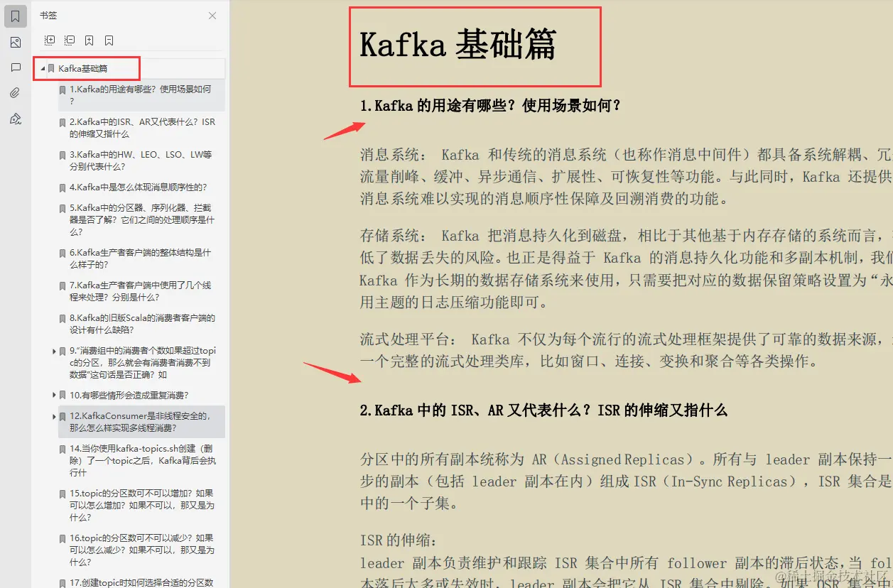The width and height of the screenshot is (893, 588).
Task: Open the page thumbnails panel icon
Action: 15,43
